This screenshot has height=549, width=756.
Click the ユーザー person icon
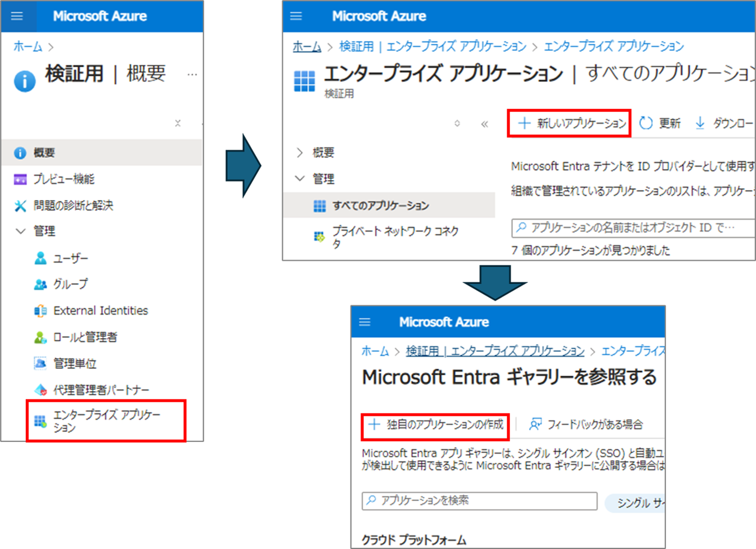(40, 258)
